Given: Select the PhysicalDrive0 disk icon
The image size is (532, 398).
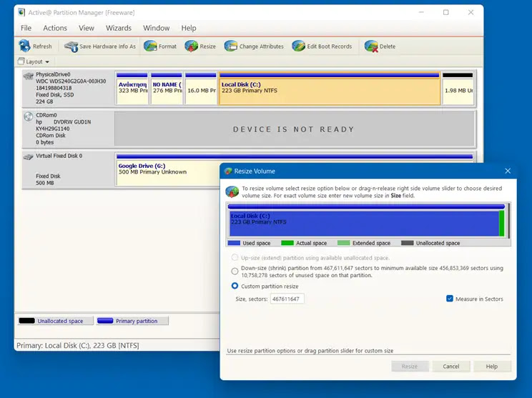Looking at the screenshot, I should tap(28, 76).
